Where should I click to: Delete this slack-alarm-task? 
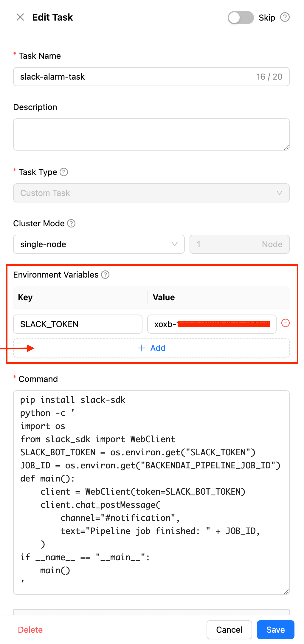30,630
